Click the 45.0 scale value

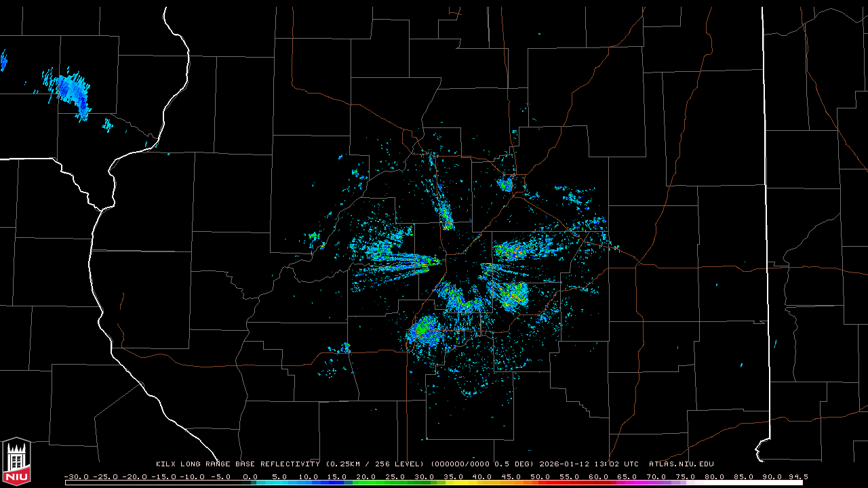click(510, 476)
